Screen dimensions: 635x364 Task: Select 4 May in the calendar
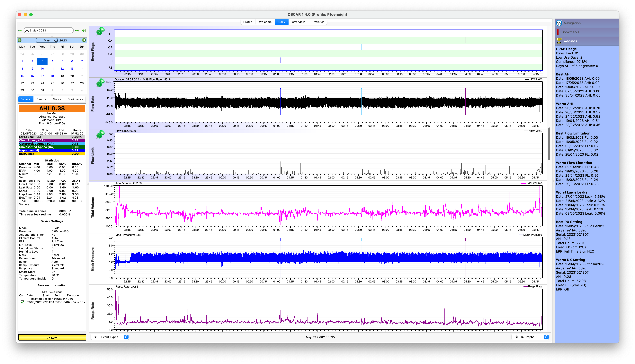tap(52, 61)
